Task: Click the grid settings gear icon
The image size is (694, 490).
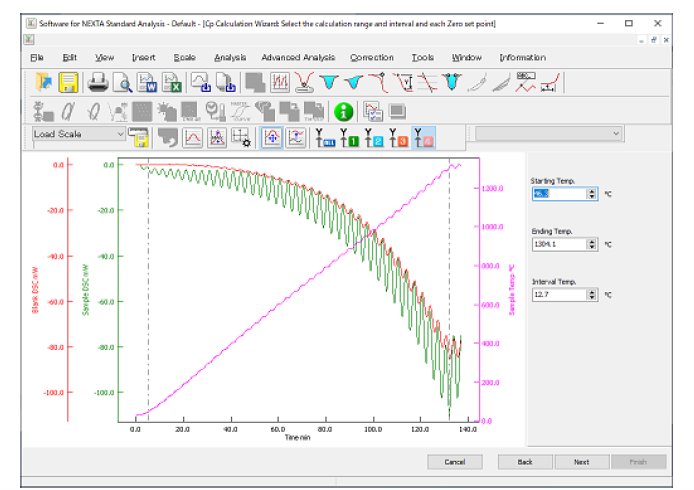Action: coord(241,138)
